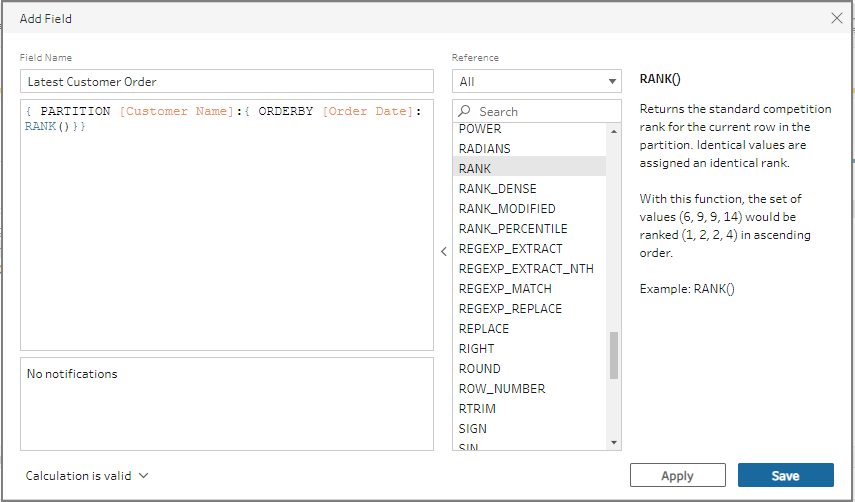This screenshot has height=502, width=855.
Task: Click the search magnifier icon
Action: click(464, 111)
